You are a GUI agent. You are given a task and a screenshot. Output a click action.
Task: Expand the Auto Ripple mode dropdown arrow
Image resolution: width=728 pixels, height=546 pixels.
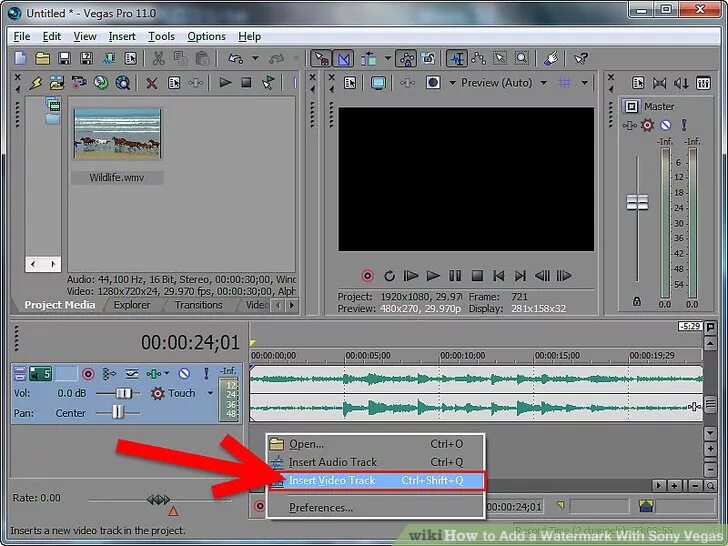click(x=388, y=58)
